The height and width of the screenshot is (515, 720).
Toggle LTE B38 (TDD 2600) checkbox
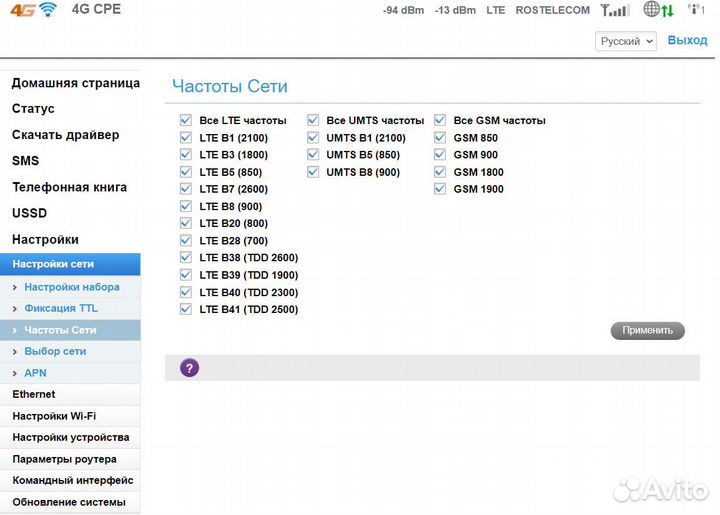[x=186, y=258]
